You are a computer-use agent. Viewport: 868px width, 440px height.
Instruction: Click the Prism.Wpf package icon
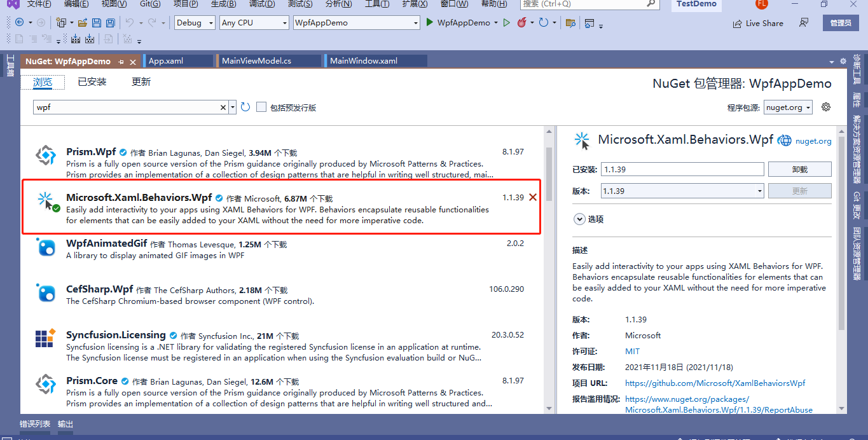(x=45, y=156)
